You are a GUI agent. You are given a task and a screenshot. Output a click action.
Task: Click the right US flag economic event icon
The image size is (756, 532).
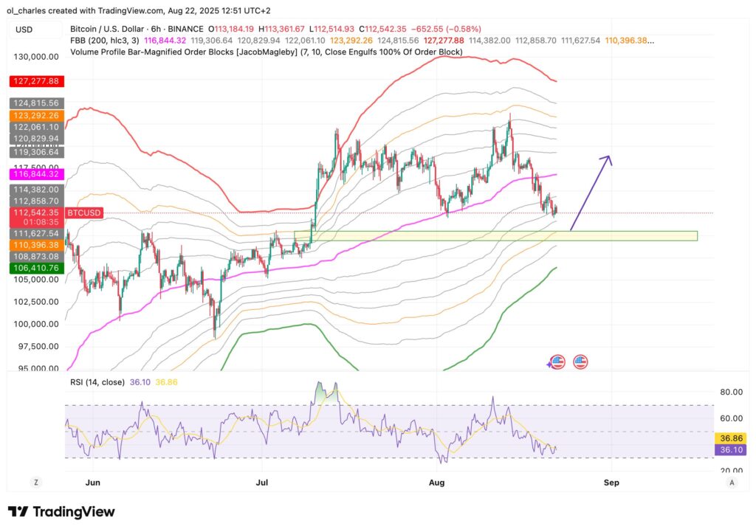click(x=580, y=362)
